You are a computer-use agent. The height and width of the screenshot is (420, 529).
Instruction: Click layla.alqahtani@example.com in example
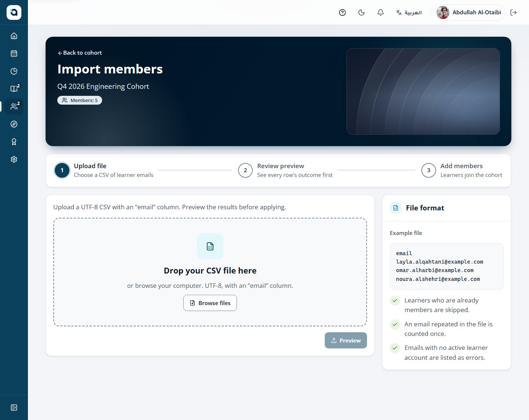(x=439, y=262)
